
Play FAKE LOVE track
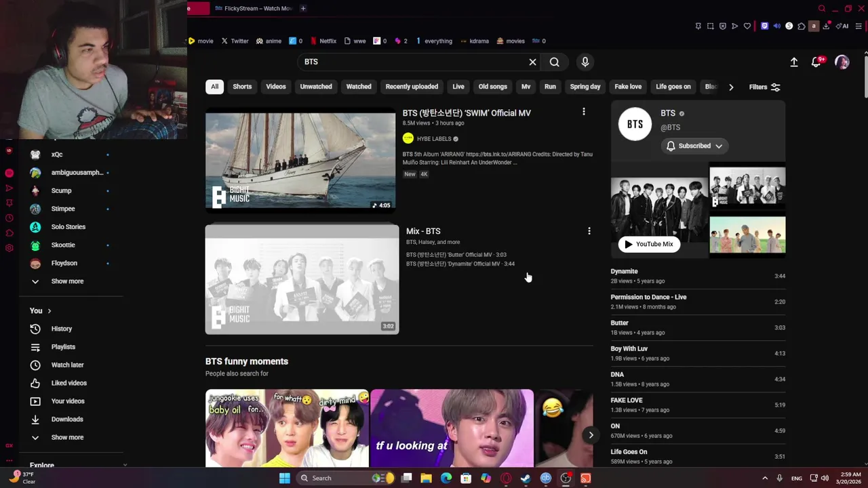pyautogui.click(x=698, y=405)
